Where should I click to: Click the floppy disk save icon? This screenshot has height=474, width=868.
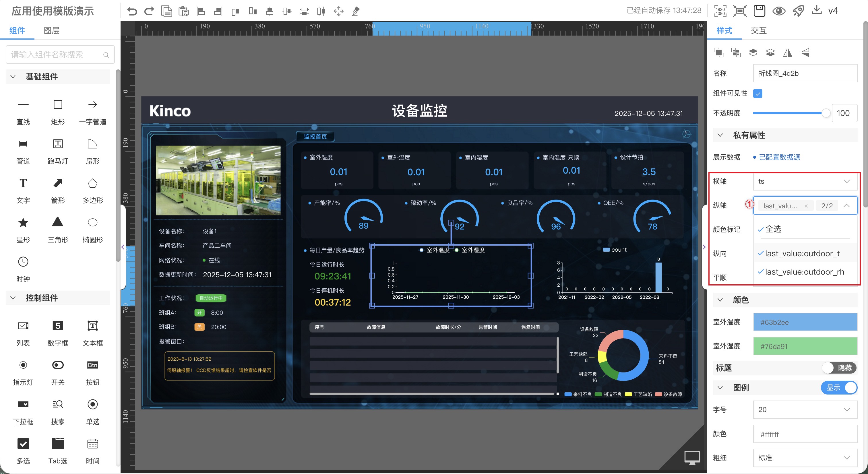[x=759, y=11]
